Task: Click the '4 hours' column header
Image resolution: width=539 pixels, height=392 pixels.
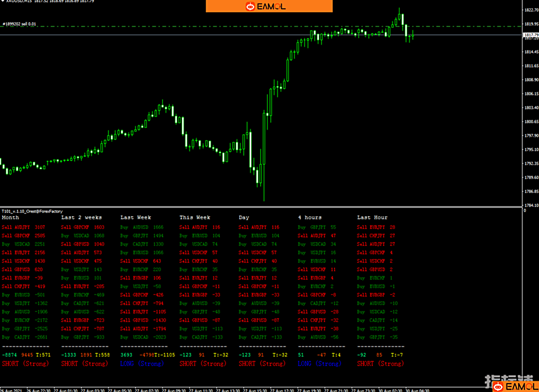Action: point(310,217)
